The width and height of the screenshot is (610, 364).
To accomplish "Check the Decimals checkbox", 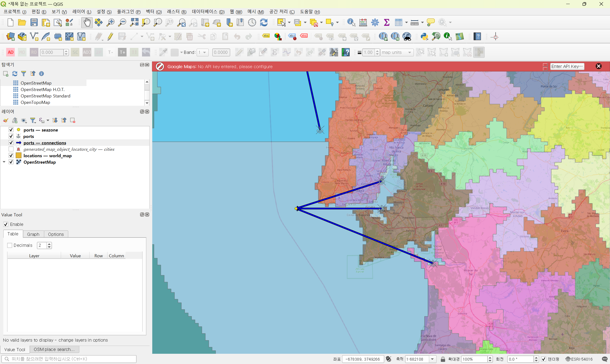I will tap(10, 245).
